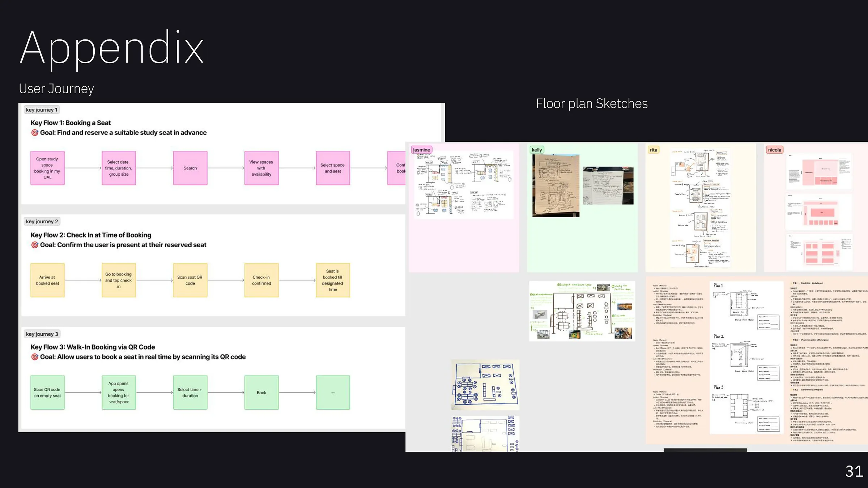Select 'Go to booking and tap check in' box
Screen dimensions: 868x488
pyautogui.click(x=119, y=280)
